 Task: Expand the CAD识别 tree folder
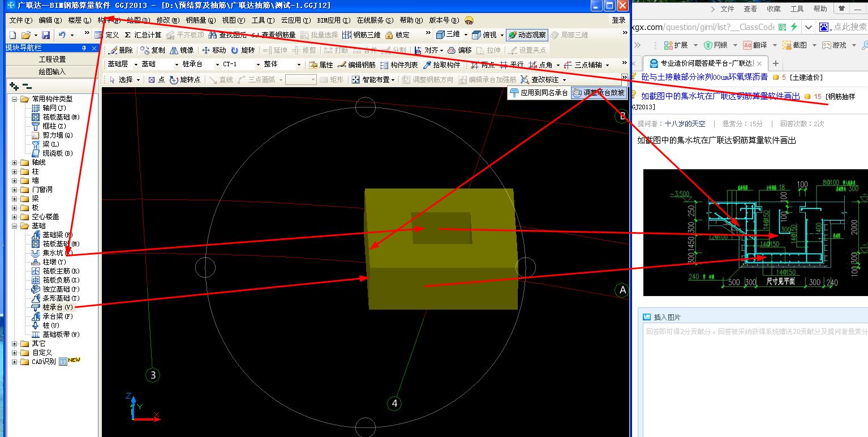14,362
